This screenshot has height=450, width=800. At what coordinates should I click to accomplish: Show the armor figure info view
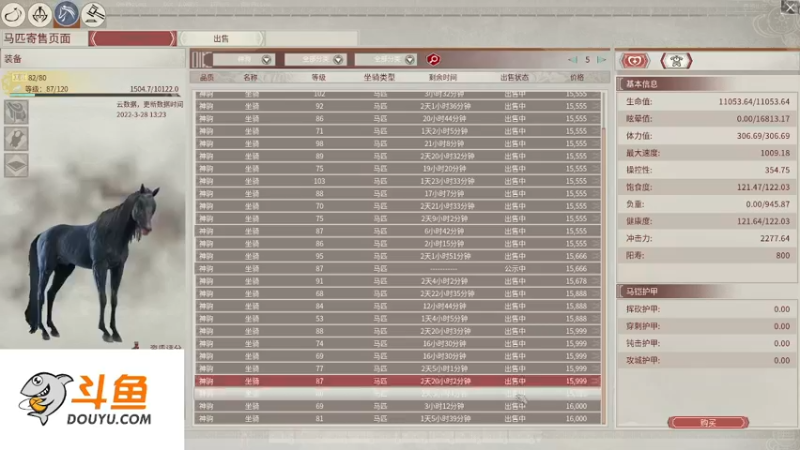coord(677,61)
